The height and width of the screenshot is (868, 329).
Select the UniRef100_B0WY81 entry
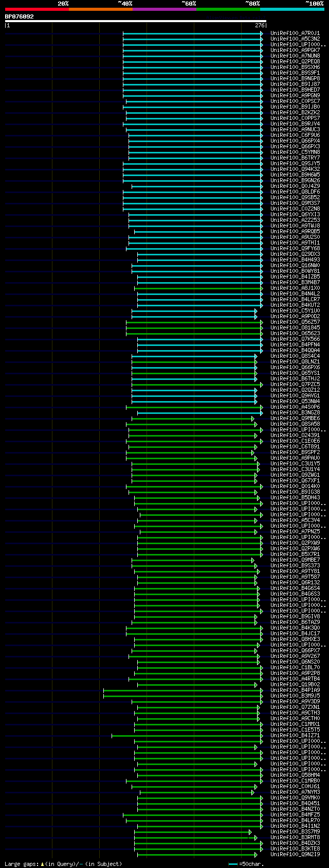[295, 271]
